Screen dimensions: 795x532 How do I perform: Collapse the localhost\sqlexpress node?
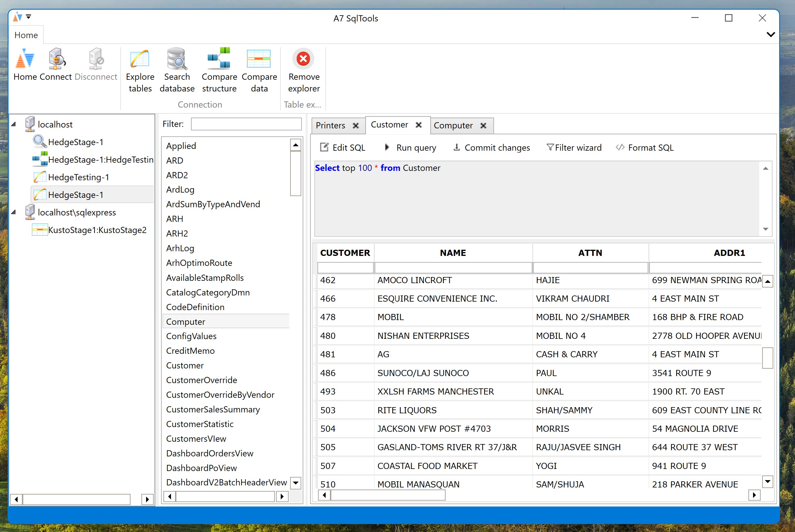(x=13, y=213)
